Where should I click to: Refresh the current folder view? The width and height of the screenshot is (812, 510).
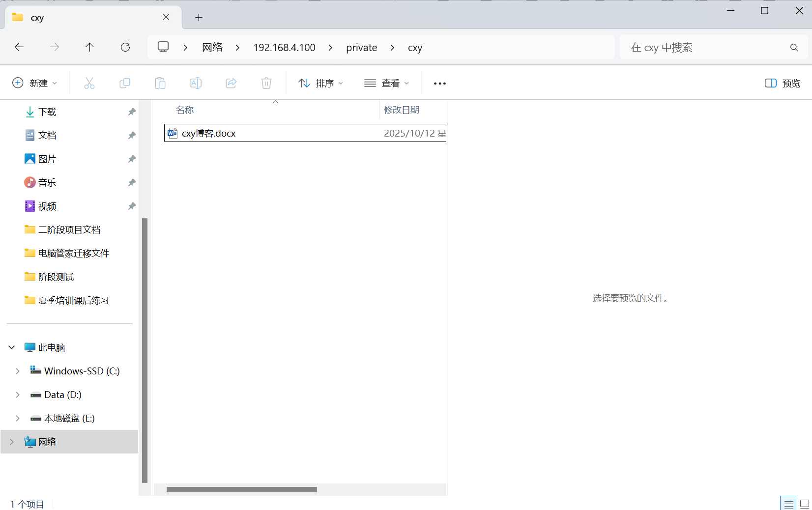pos(125,47)
